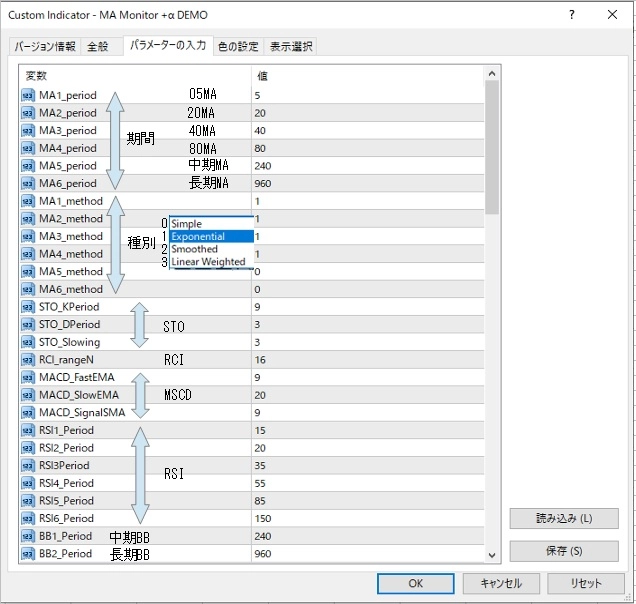Click the MACD_FastEMA variable icon
Viewport: 636px width, 604px height.
pyautogui.click(x=28, y=377)
